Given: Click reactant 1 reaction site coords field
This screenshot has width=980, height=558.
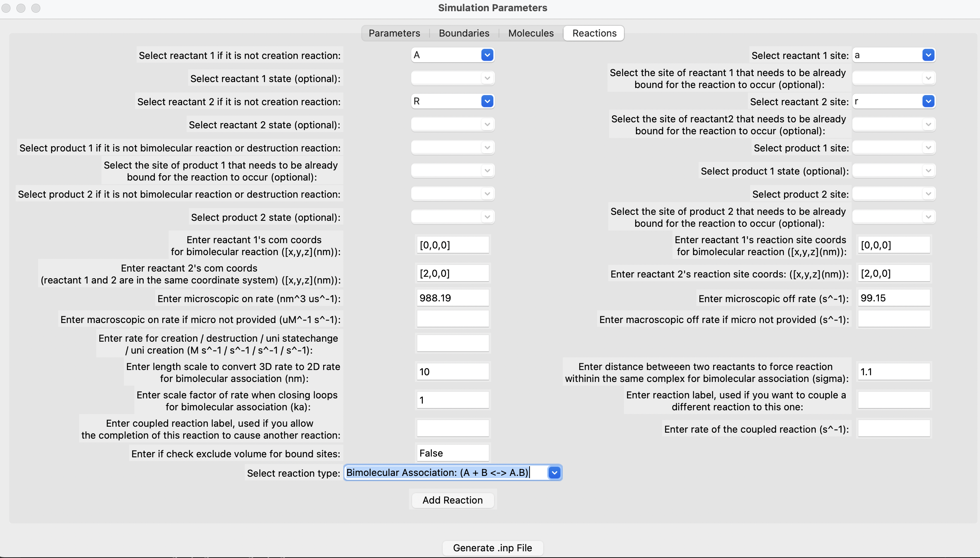Looking at the screenshot, I should pyautogui.click(x=894, y=245).
